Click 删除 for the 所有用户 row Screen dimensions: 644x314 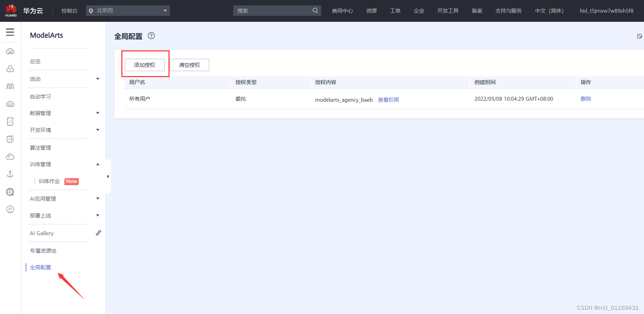pyautogui.click(x=586, y=99)
